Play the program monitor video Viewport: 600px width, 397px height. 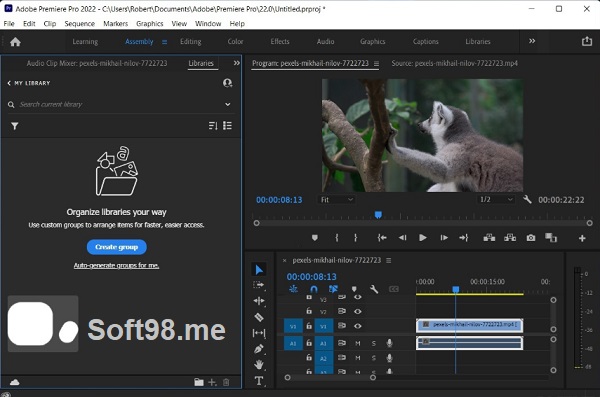(422, 238)
